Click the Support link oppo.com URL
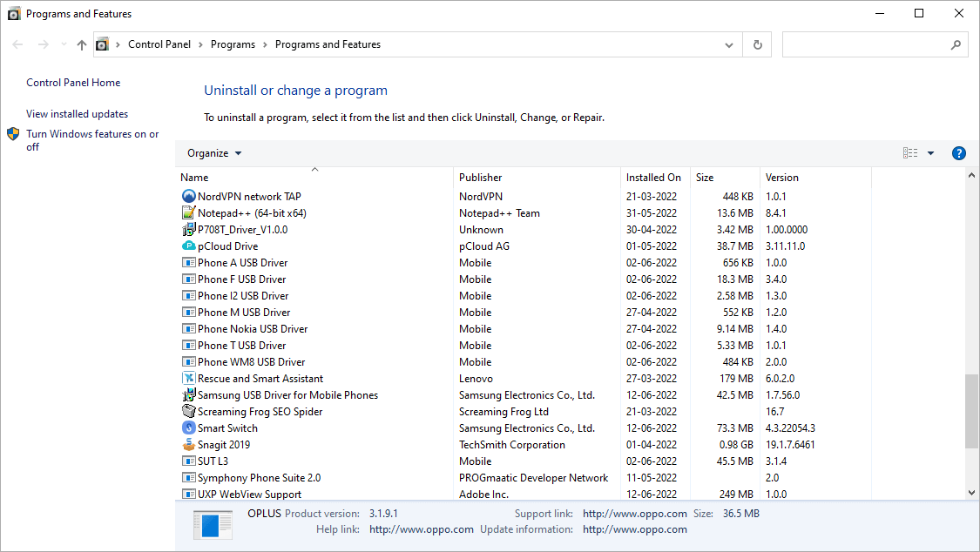The image size is (980, 552). click(x=634, y=514)
